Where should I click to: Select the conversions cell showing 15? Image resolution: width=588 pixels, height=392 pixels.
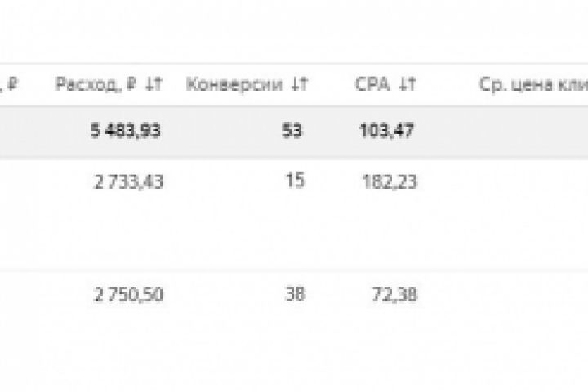296,180
